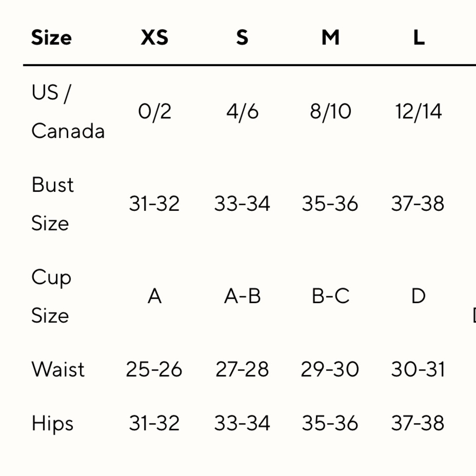
Task: Click the Cup Size row label
Action: [x=51, y=296]
